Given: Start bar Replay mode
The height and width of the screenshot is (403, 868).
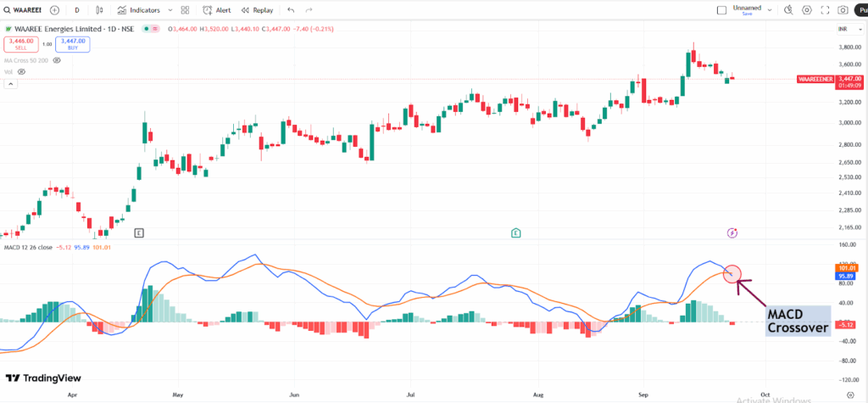Looking at the screenshot, I should [258, 10].
